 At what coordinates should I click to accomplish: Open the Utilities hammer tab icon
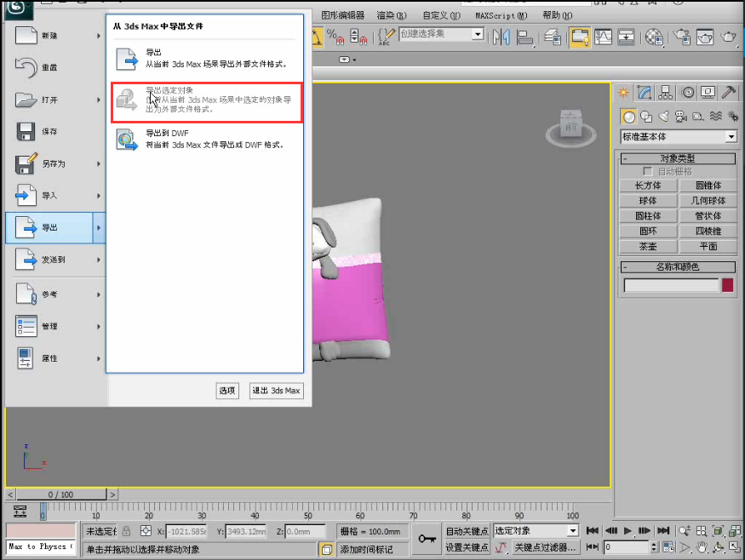(728, 93)
